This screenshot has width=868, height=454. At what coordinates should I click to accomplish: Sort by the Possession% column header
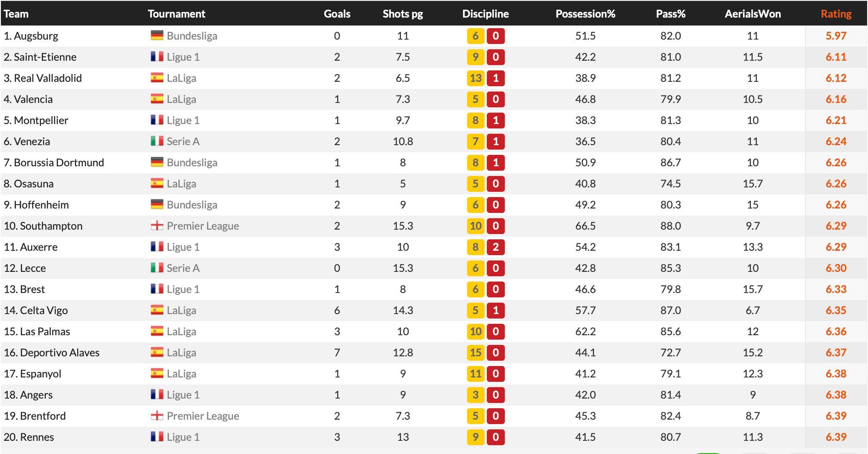click(x=585, y=14)
